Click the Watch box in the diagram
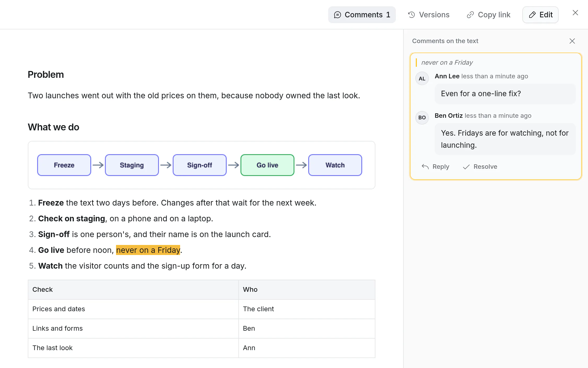This screenshot has width=588, height=368. pyautogui.click(x=335, y=165)
